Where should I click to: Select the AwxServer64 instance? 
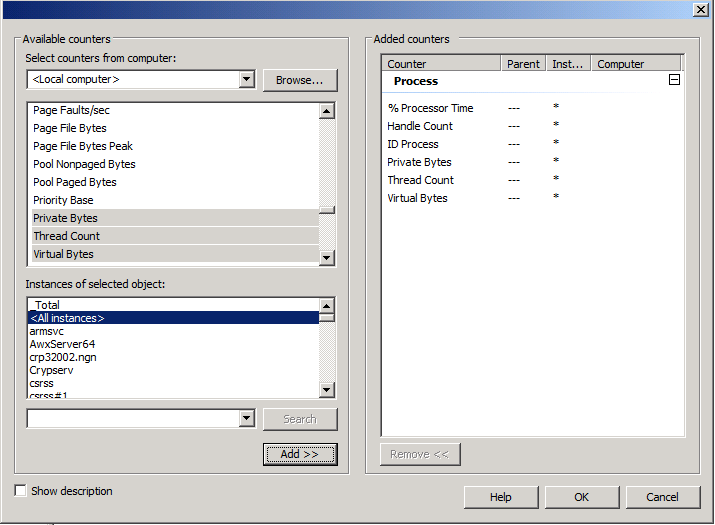click(62, 344)
